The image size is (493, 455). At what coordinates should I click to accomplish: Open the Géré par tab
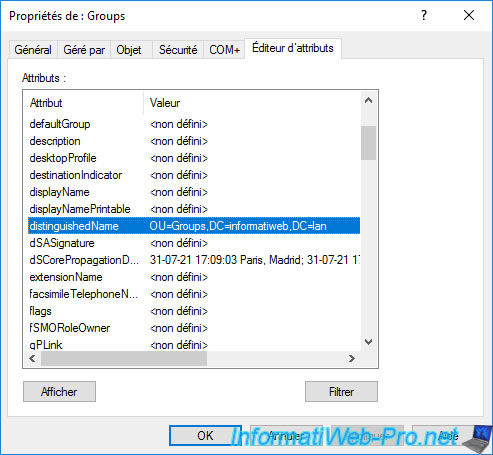tap(84, 50)
